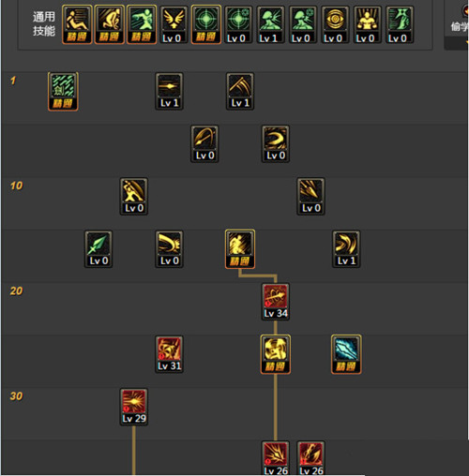The height and width of the screenshot is (476, 469).
Task: Open the 偷学 panel tab at right
Action: click(x=459, y=26)
